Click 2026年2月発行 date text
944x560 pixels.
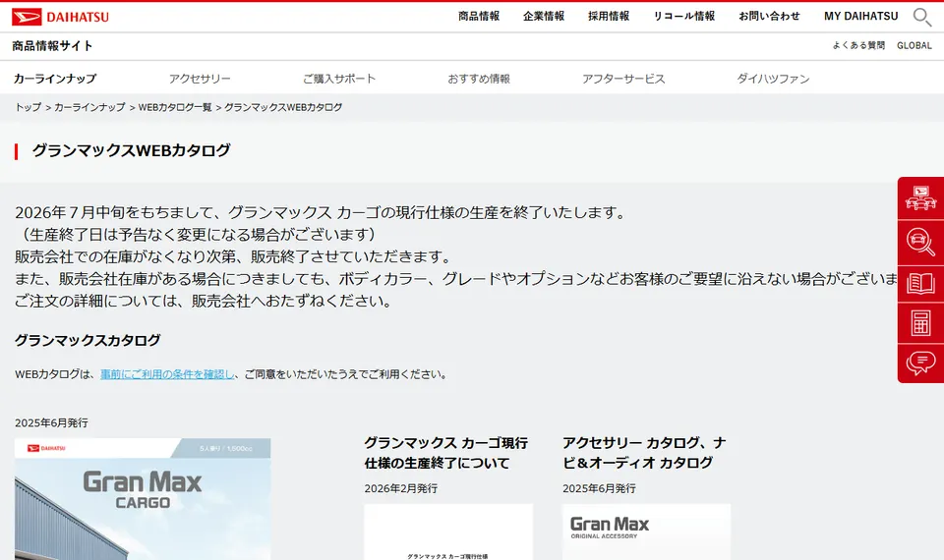click(401, 488)
